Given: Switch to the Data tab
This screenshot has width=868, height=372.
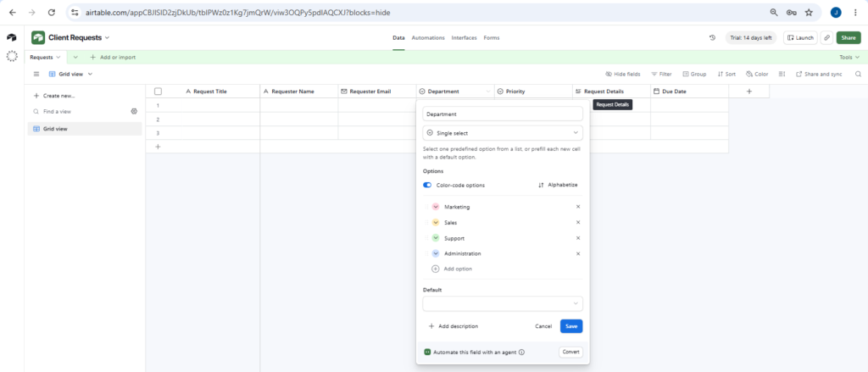Looking at the screenshot, I should click(398, 37).
